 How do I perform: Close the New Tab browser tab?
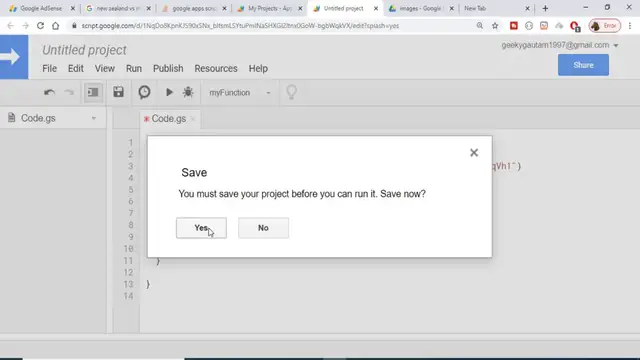point(527,8)
